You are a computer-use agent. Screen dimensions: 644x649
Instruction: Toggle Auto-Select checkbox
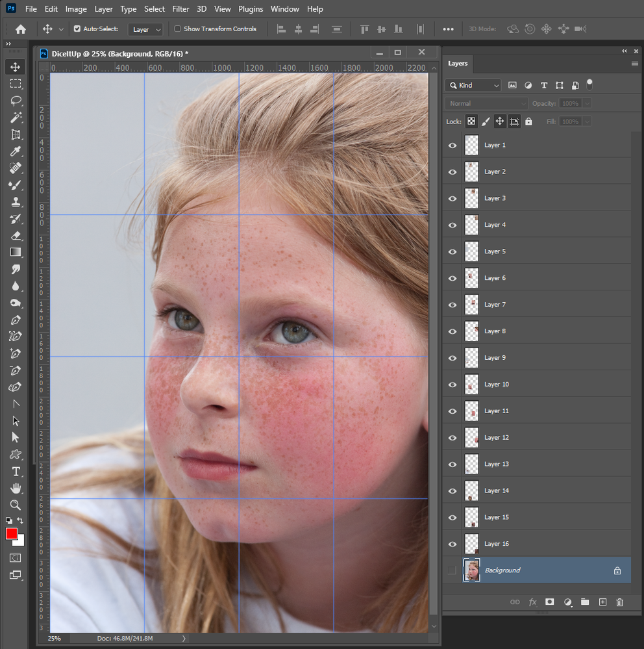tap(77, 29)
